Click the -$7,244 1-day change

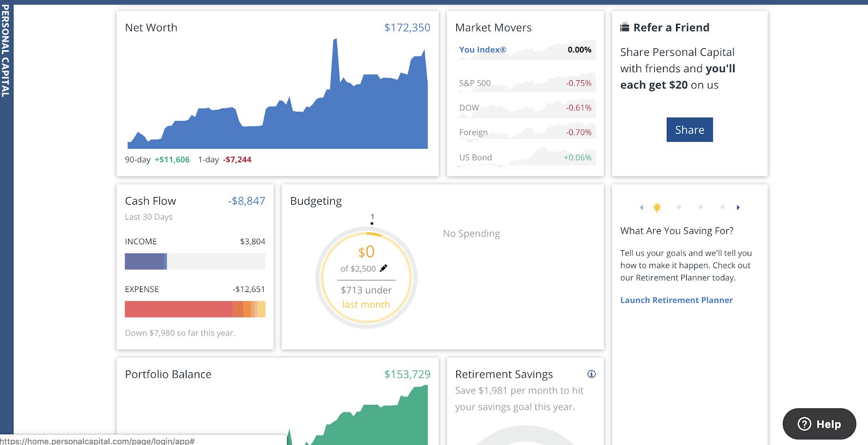(x=237, y=160)
